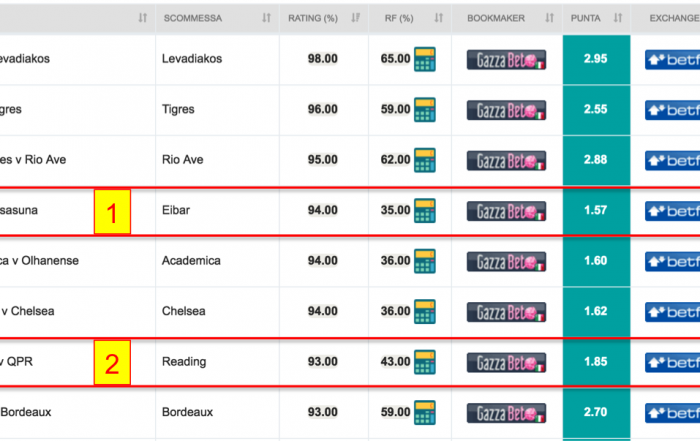Click the Betfair exchange logo in the Reading row

point(672,362)
